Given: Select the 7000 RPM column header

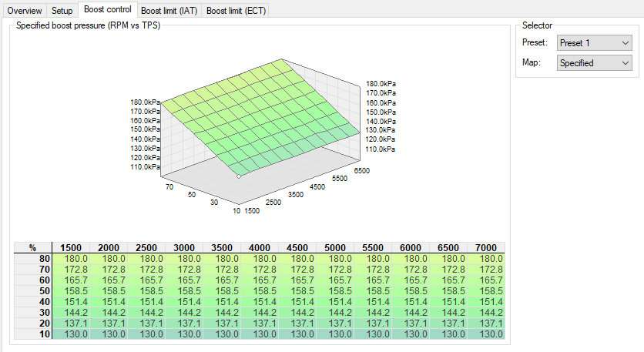Looking at the screenshot, I should pos(486,248).
